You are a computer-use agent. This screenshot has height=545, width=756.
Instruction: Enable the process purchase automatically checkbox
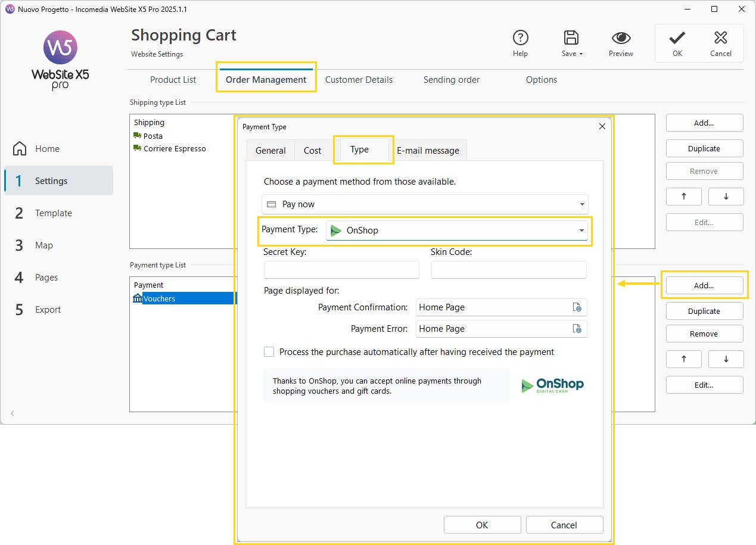[269, 352]
